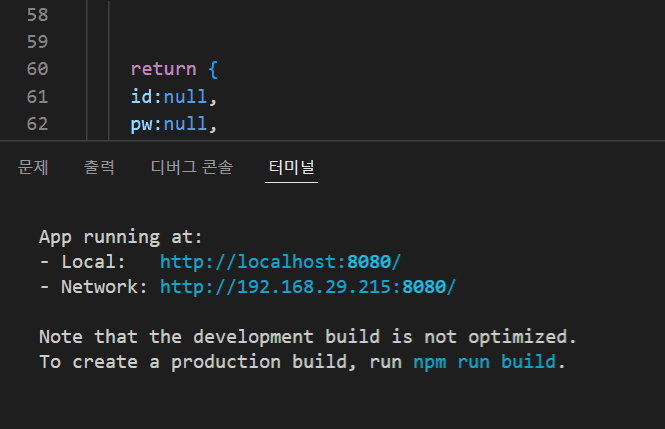Select the 디버그 콘솔 tab
Viewport: 665px width, 429px height.
[x=191, y=168]
